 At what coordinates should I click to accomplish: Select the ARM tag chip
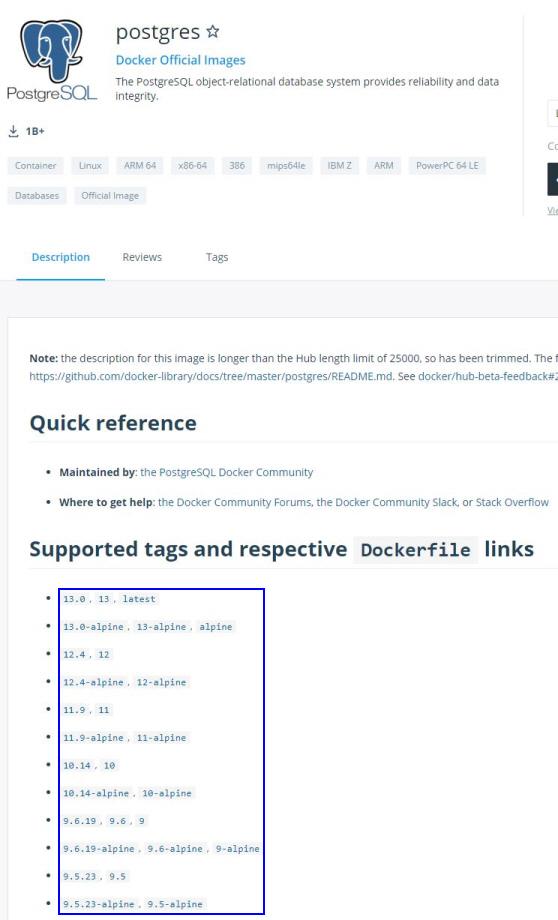point(384,165)
